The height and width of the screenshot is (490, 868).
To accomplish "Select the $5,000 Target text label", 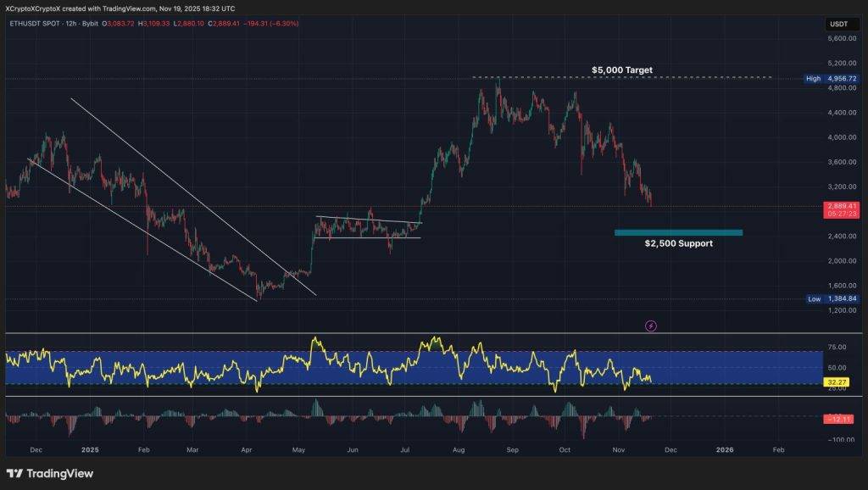I will pos(620,70).
